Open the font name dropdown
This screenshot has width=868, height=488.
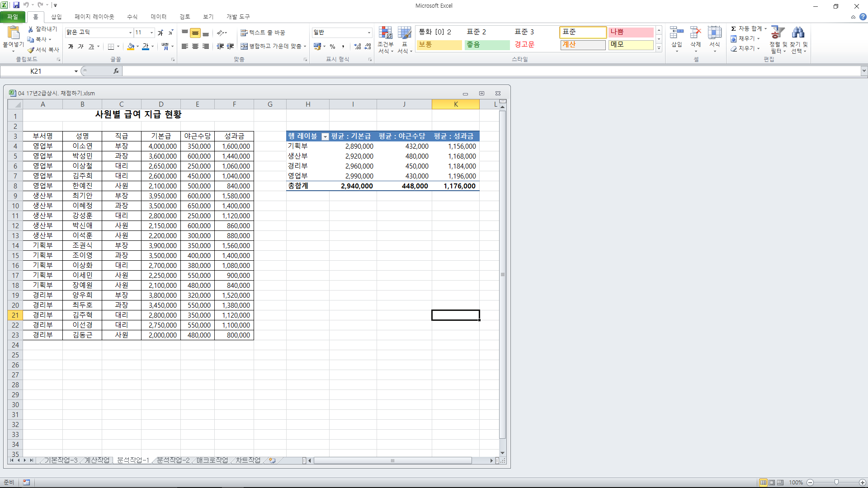[130, 33]
